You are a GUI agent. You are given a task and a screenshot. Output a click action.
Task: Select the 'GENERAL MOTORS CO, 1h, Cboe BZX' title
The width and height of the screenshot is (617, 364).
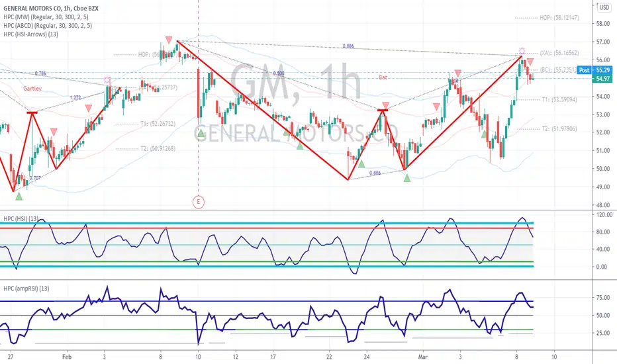coord(51,8)
